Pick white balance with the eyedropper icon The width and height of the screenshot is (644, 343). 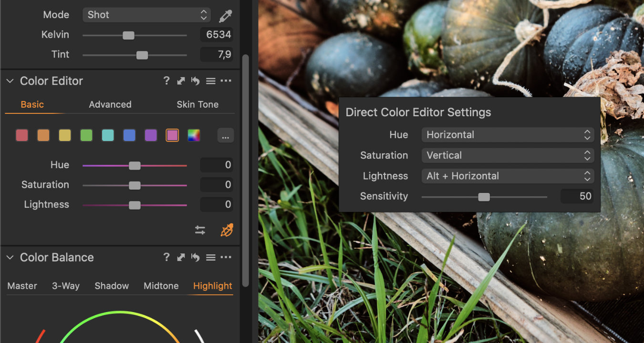225,16
